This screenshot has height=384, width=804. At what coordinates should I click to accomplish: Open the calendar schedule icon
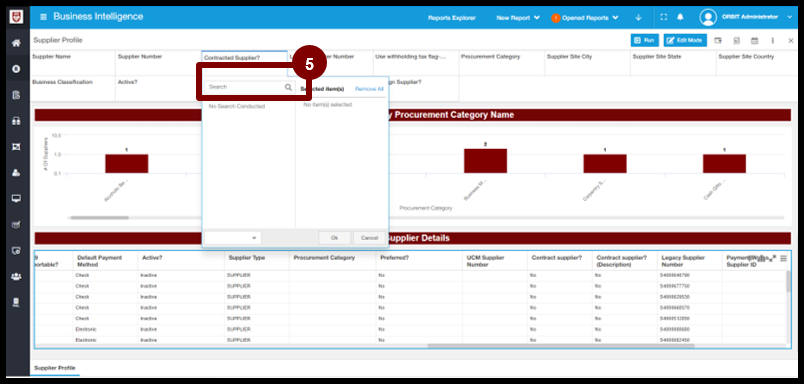click(754, 41)
